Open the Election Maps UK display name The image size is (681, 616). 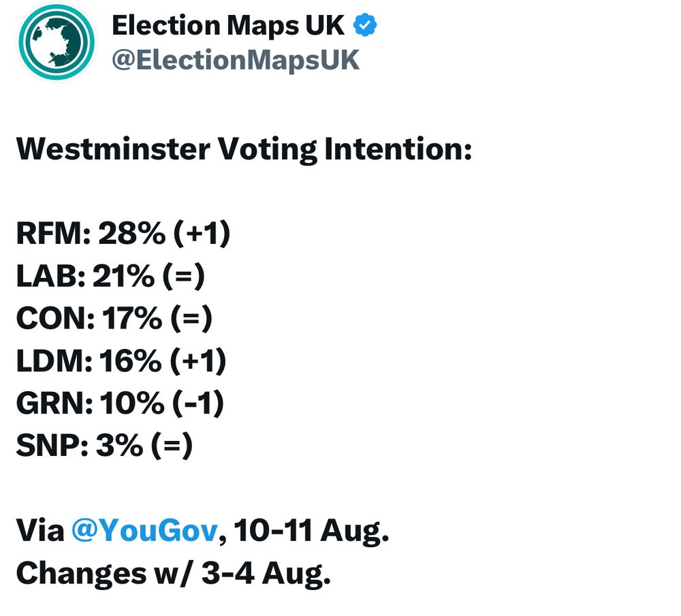[228, 25]
